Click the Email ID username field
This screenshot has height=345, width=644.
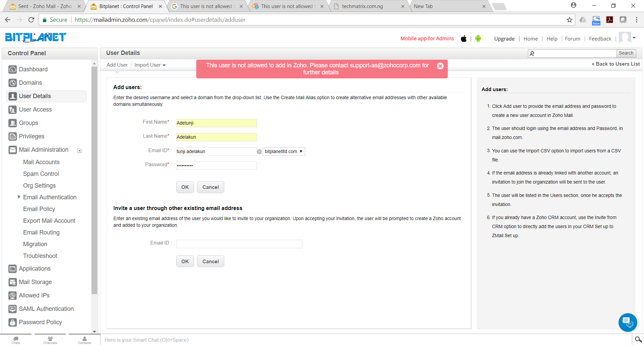[217, 151]
